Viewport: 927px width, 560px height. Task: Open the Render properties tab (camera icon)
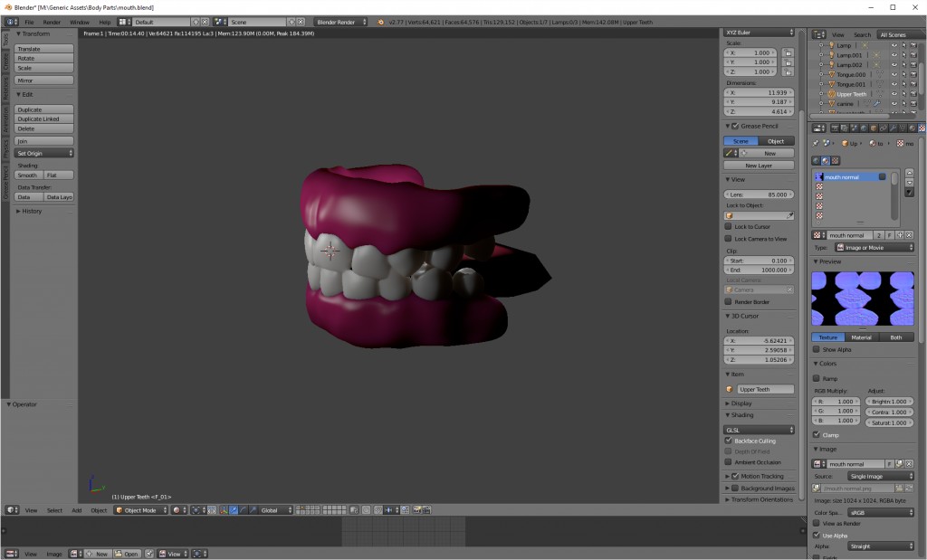(x=836, y=128)
